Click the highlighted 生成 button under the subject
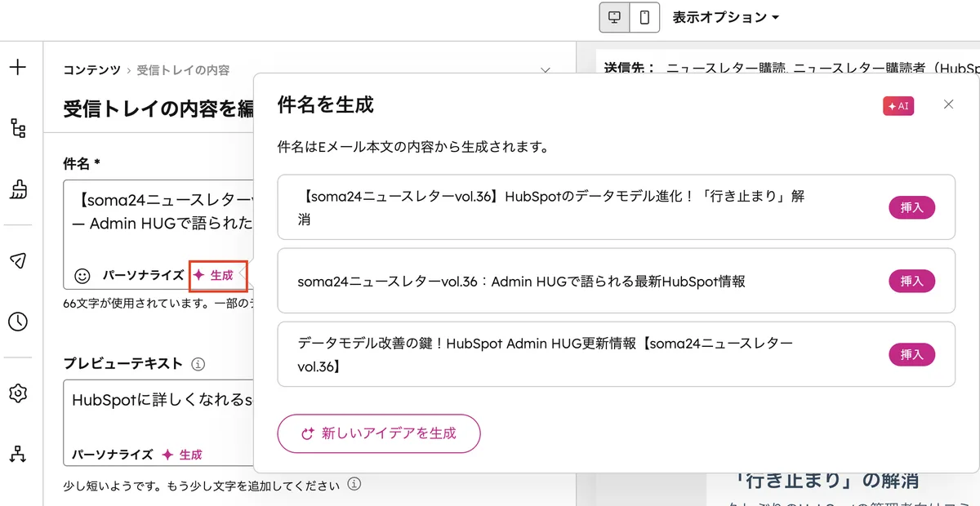 [217, 277]
